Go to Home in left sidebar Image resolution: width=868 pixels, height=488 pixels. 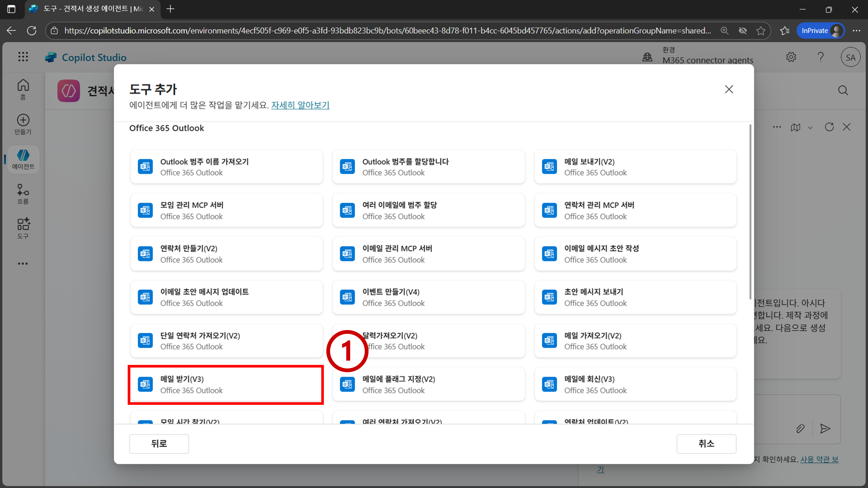pos(23,89)
